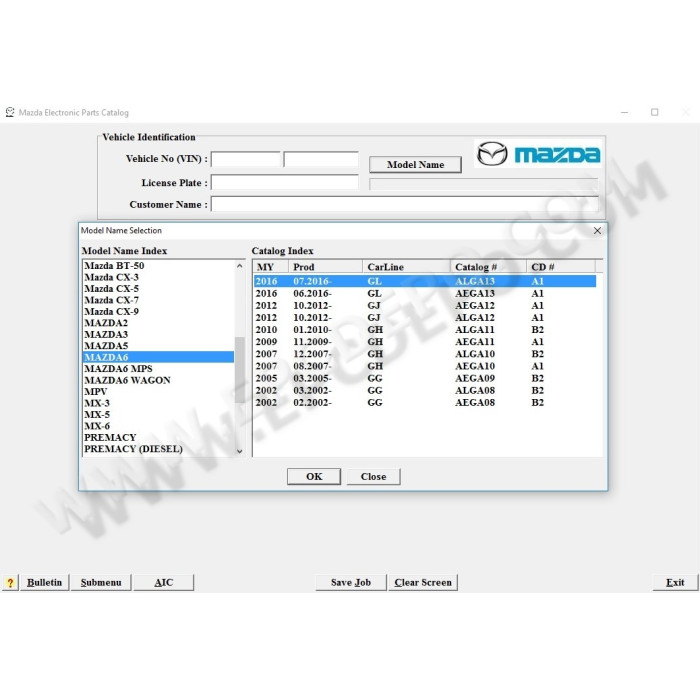Select catalog row ALGA08
Image resolution: width=700 pixels, height=700 pixels.
pos(425,390)
